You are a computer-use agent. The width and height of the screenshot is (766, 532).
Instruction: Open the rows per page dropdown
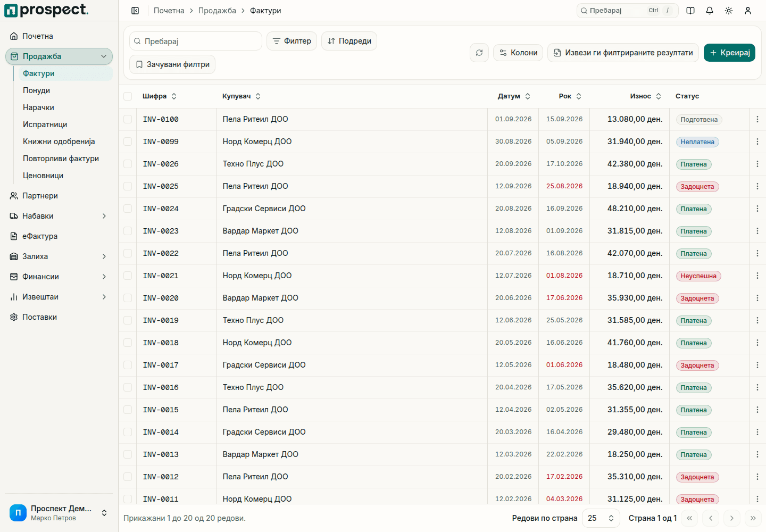tap(601, 518)
